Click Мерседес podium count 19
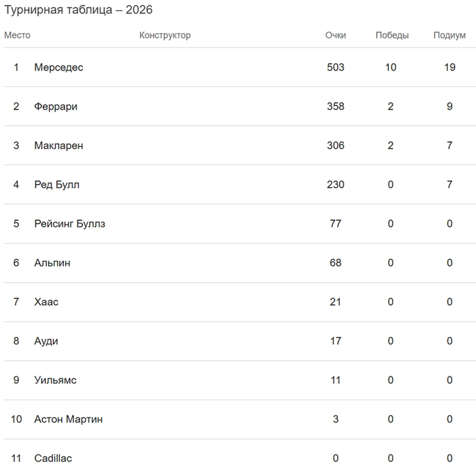 point(450,67)
